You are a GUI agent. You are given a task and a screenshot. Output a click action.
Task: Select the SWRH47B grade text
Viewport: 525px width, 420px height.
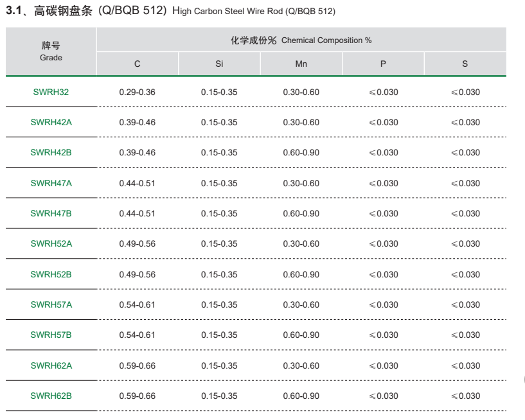(x=51, y=213)
